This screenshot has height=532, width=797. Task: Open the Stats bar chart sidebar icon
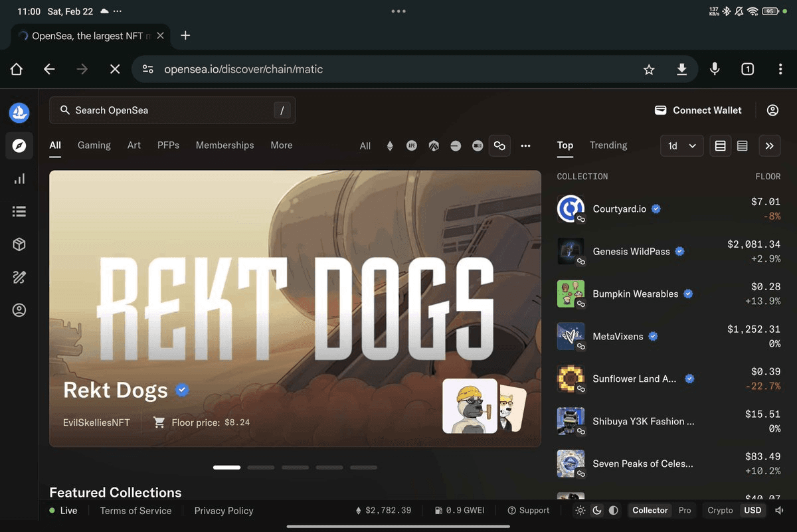19,179
